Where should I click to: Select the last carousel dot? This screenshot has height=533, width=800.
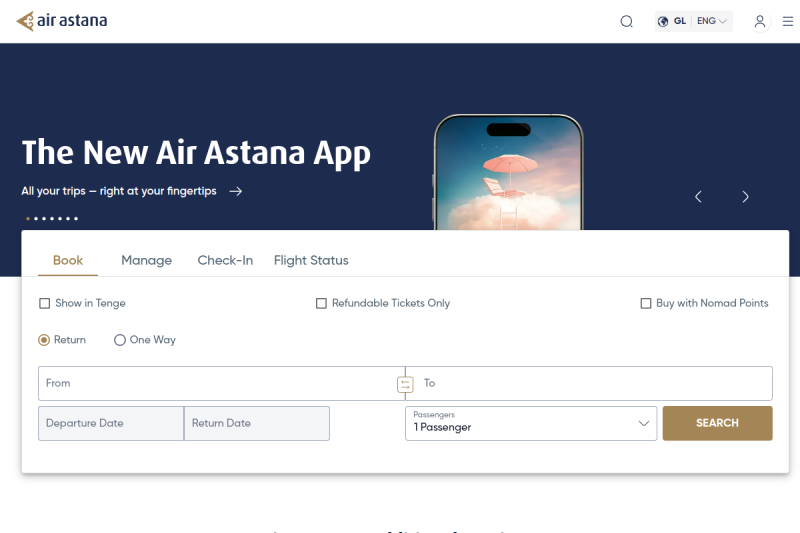coord(76,219)
